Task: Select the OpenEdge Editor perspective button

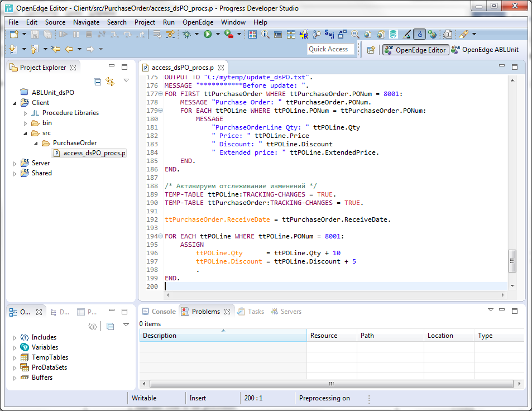Action: (x=416, y=50)
